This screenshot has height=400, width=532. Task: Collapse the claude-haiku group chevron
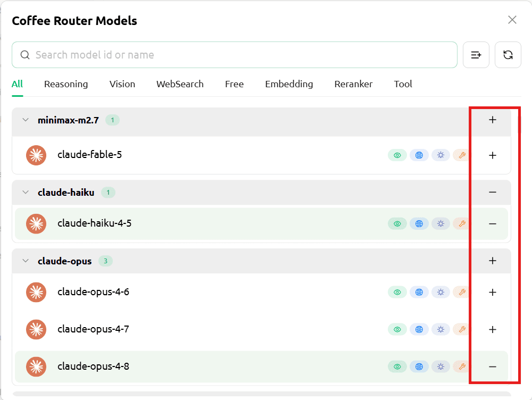(26, 193)
